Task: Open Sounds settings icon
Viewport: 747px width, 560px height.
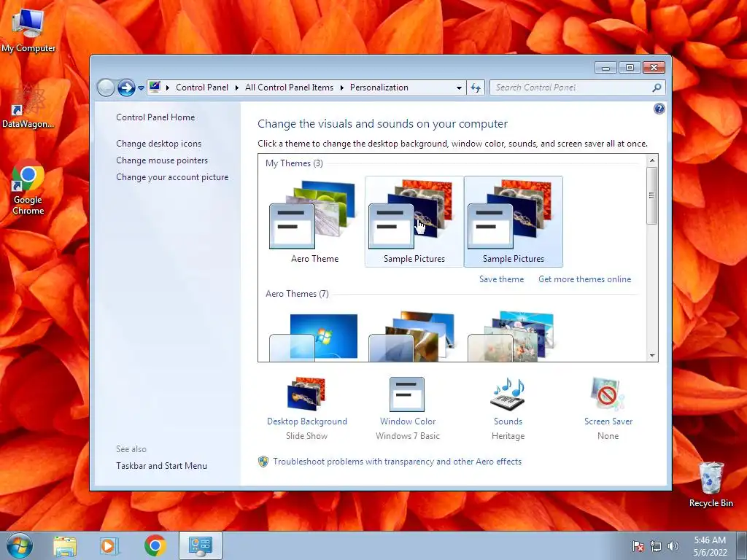Action: 508,394
